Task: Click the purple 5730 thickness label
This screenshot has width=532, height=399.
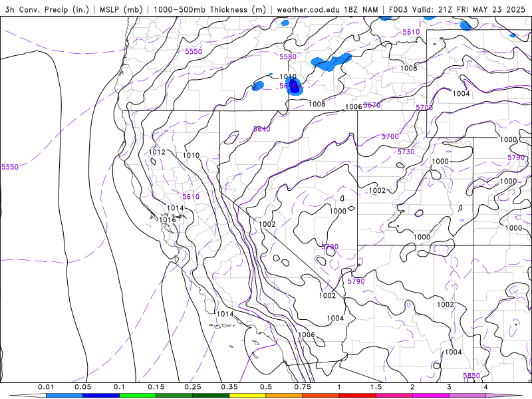Action: [406, 152]
